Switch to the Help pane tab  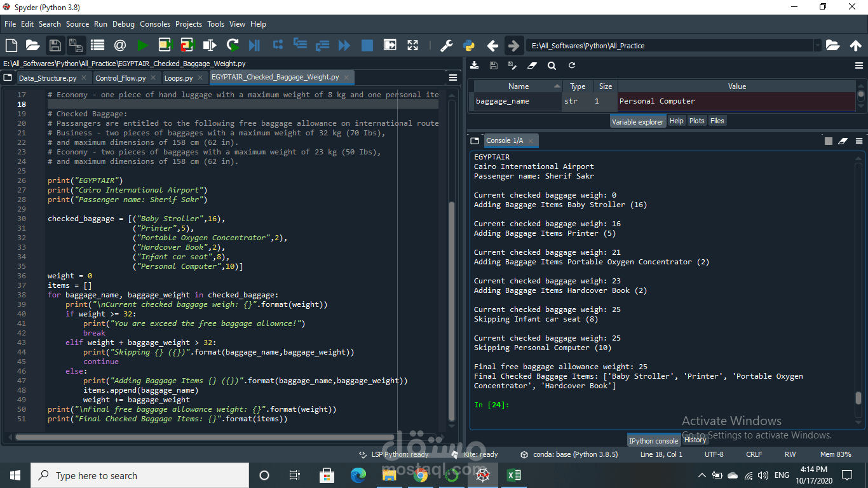click(677, 121)
